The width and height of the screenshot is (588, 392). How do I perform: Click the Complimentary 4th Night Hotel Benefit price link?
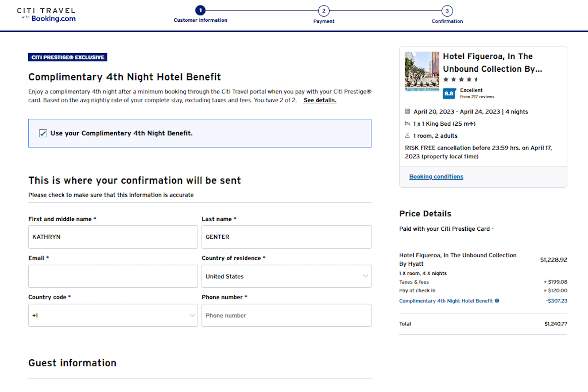[x=446, y=301]
